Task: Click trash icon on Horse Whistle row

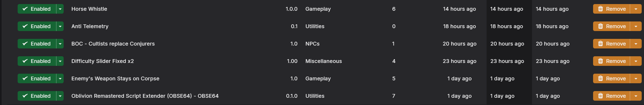Action: point(601,9)
